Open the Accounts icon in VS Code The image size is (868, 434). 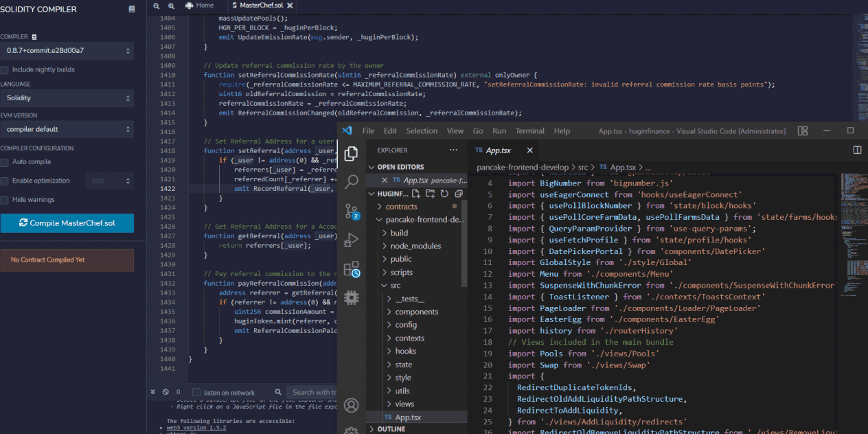351,405
